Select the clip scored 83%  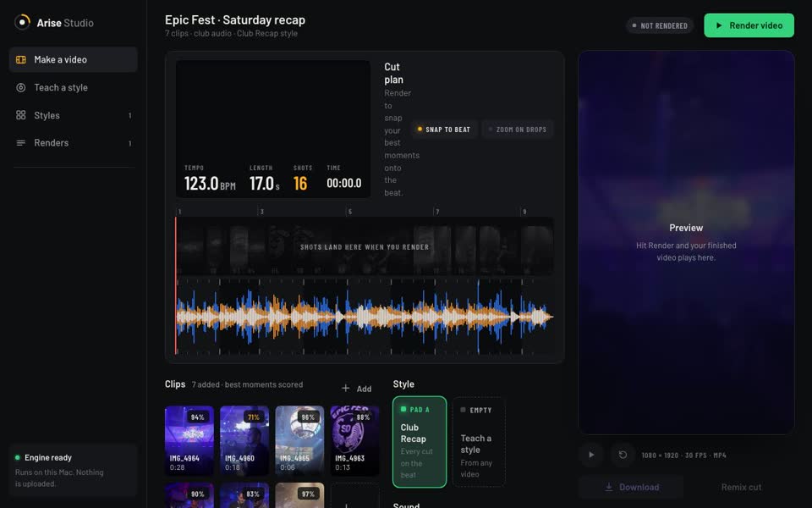(x=244, y=495)
